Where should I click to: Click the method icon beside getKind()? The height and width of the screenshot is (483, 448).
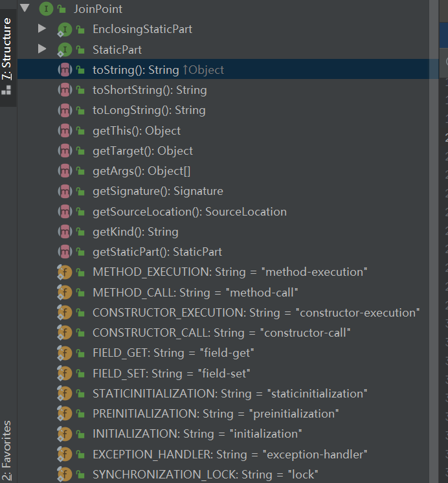[65, 232]
